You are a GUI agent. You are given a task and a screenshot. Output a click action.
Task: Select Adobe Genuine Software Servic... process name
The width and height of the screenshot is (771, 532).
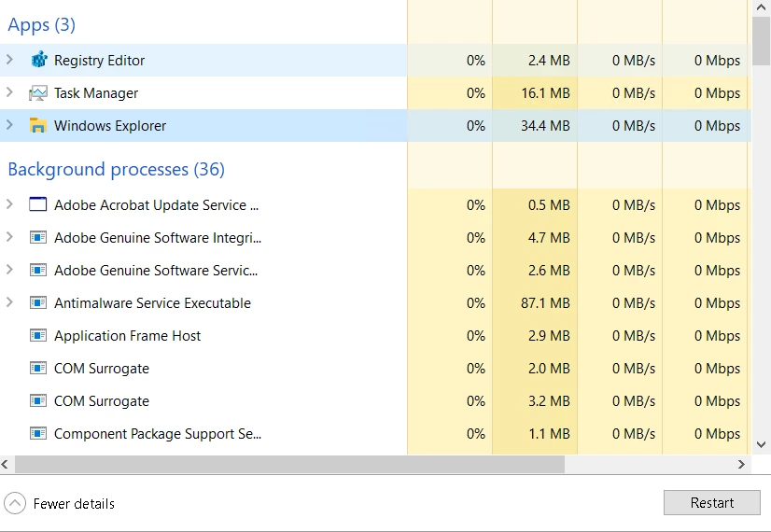(155, 271)
